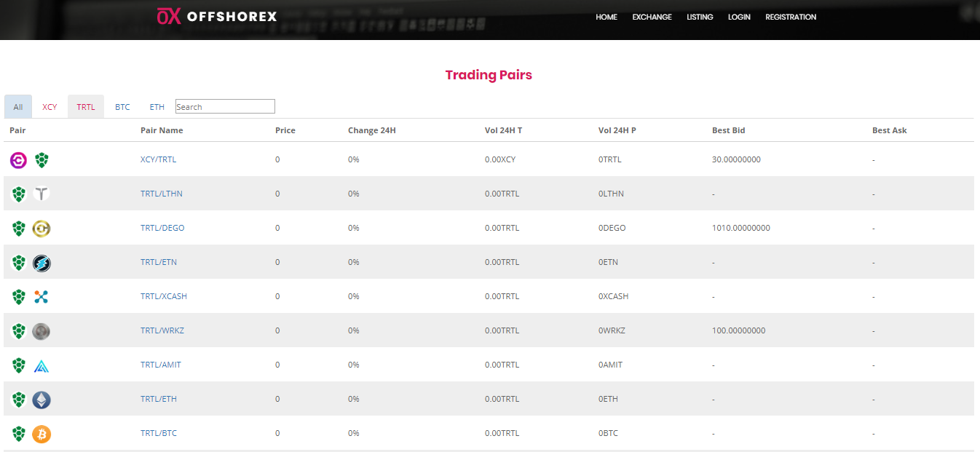Switch to the XCY filter tab
The image size is (980, 452).
click(x=50, y=107)
